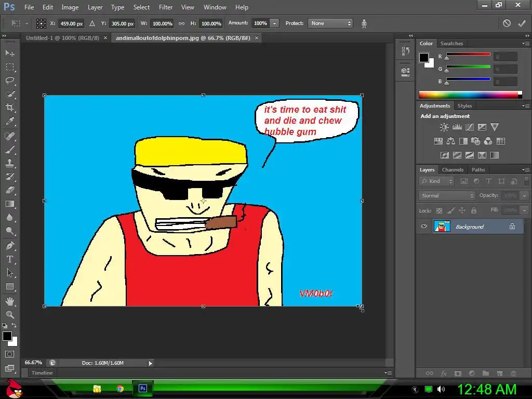This screenshot has width=532, height=399.
Task: Hide the Background layer eye icon
Action: 424,227
